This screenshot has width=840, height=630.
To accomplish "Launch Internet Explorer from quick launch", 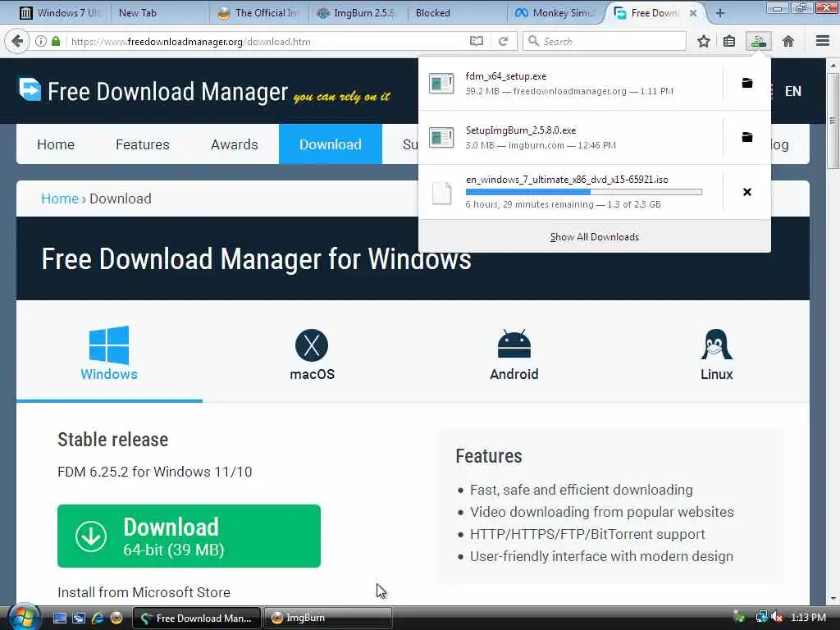I will pos(98,618).
